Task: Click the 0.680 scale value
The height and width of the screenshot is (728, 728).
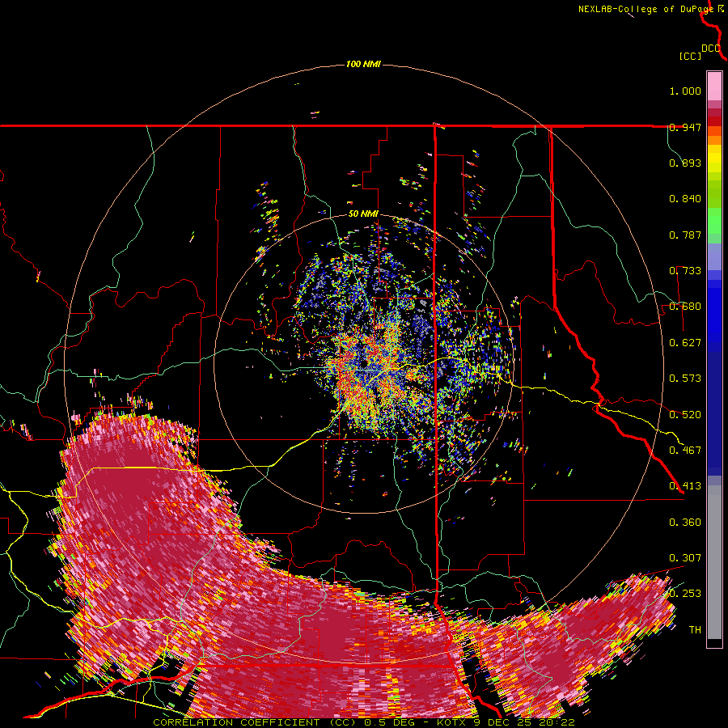Action: [x=685, y=307]
